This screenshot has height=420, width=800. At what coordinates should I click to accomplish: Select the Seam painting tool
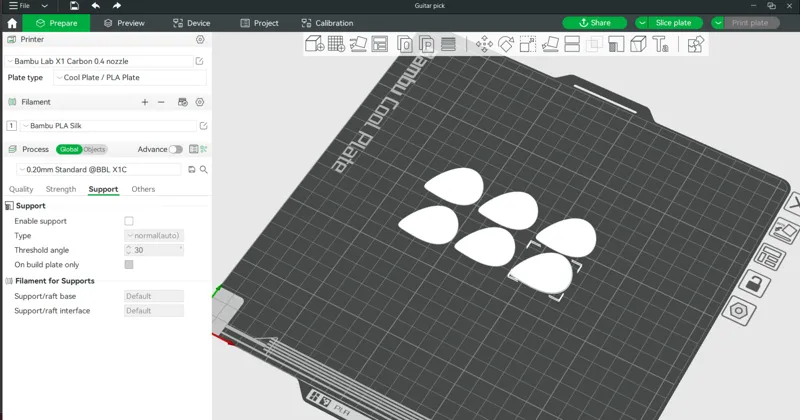click(638, 44)
